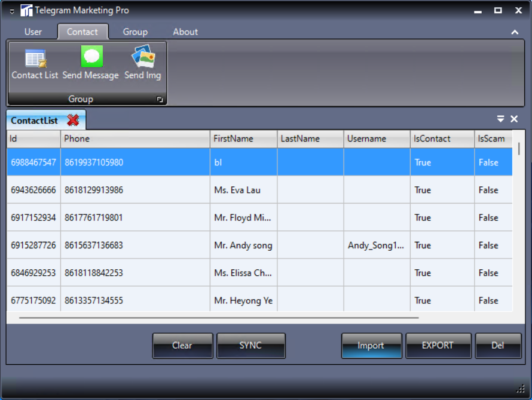Open the Group panel dialog launcher icon
Viewport: 532px width, 400px height.
pos(160,100)
